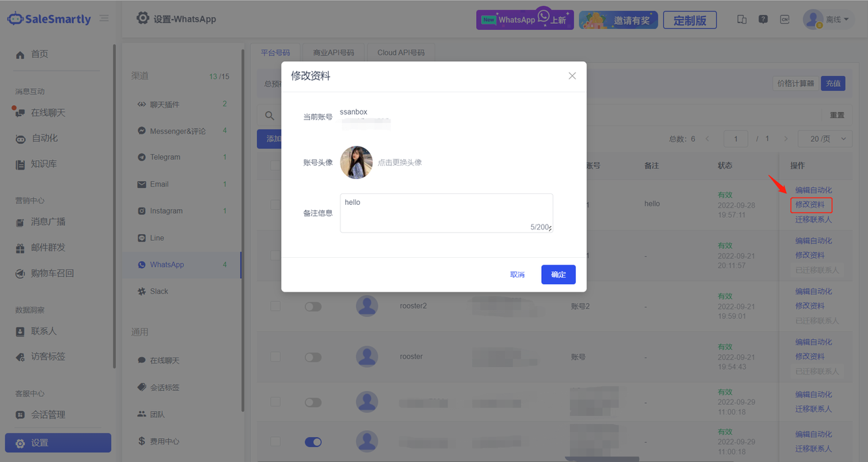Viewport: 868px width, 462px height.
Task: Go to next page arrow
Action: pos(786,138)
